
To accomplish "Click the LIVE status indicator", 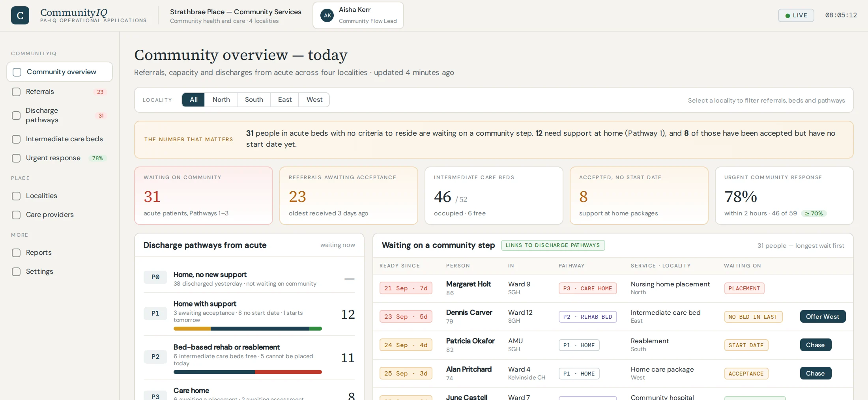I will [x=796, y=15].
